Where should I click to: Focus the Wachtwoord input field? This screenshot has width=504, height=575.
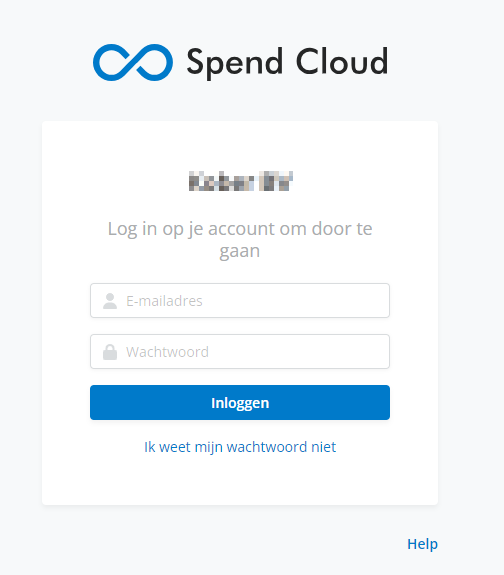click(240, 352)
